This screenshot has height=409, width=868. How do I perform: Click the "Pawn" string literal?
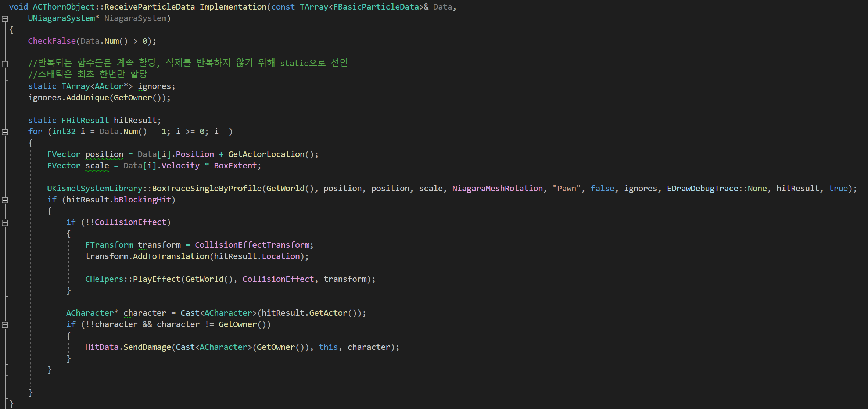coord(567,189)
